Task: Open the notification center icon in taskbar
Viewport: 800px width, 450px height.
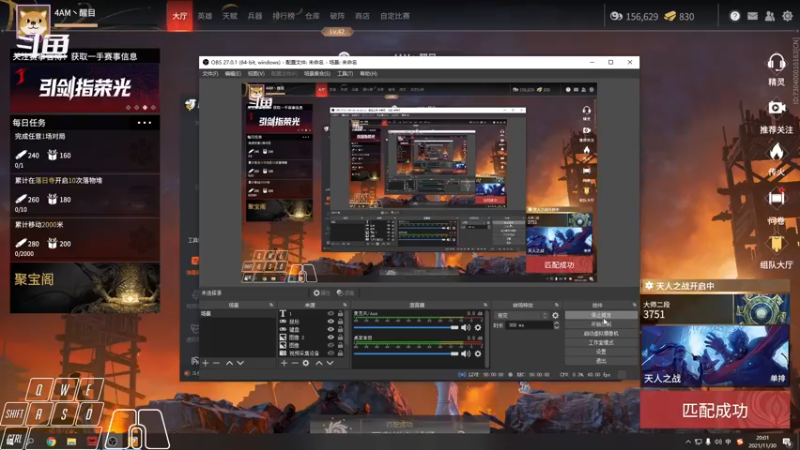Action: [787, 441]
